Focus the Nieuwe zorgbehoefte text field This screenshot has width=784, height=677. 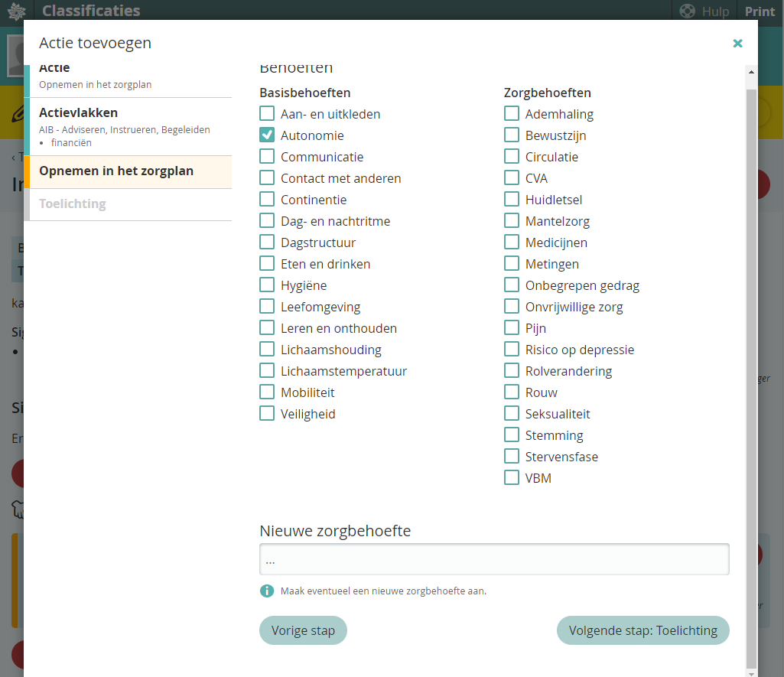pos(494,559)
